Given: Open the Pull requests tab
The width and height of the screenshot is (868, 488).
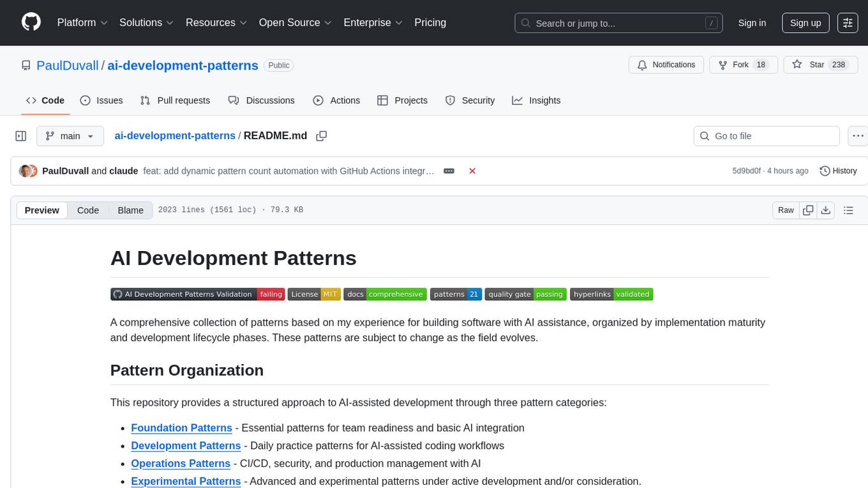Looking at the screenshot, I should 175,100.
